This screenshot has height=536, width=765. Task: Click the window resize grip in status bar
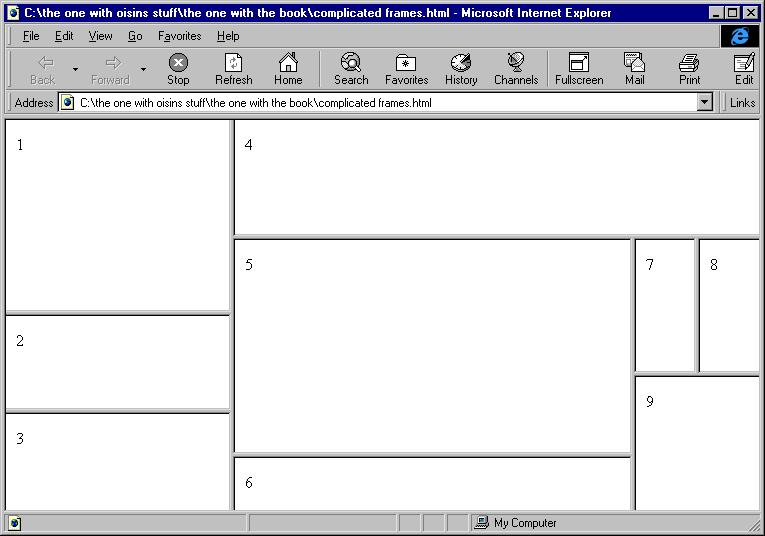coord(753,524)
